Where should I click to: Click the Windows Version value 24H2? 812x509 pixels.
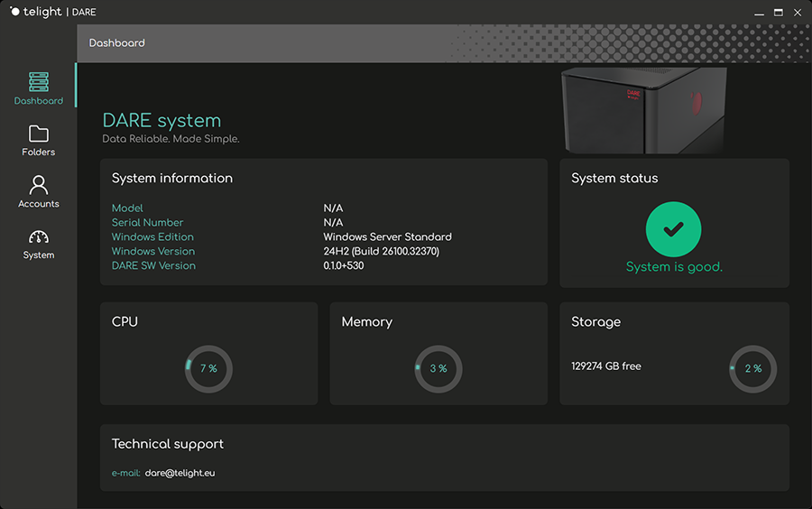[x=381, y=252]
